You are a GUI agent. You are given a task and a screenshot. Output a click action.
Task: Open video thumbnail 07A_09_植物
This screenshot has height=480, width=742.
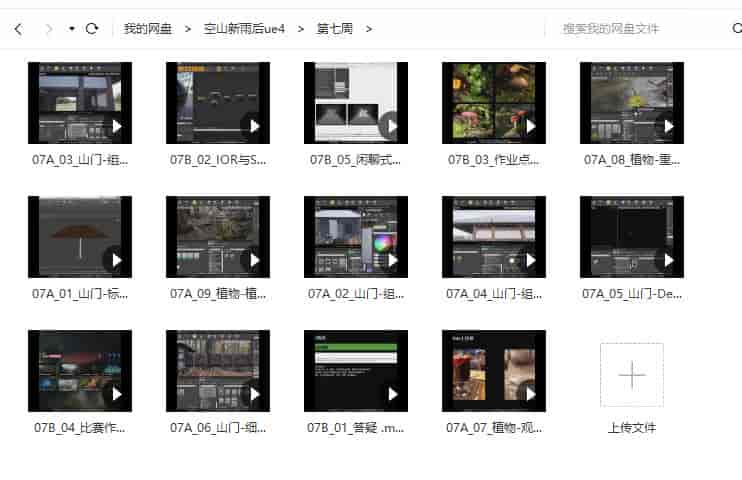218,237
